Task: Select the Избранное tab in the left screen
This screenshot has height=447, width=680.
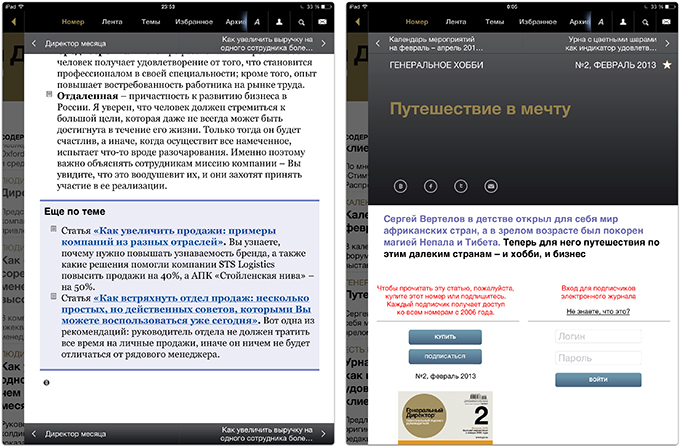Action: coord(194,22)
